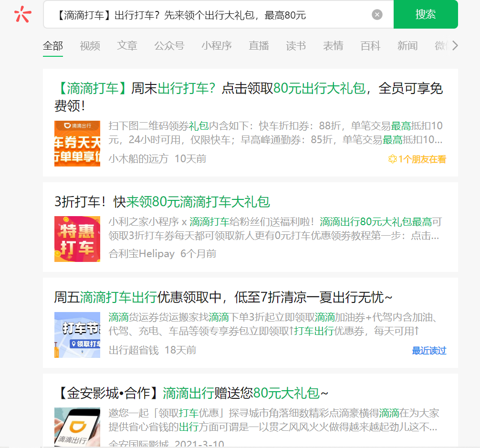Open the 百科 tab
This screenshot has width=480, height=448.
pos(370,46)
